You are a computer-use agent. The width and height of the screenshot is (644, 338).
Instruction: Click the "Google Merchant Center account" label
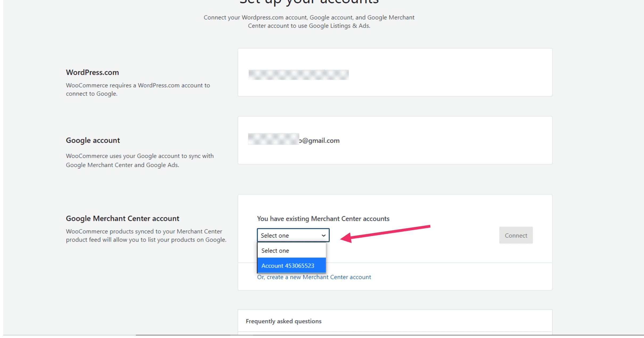122,218
